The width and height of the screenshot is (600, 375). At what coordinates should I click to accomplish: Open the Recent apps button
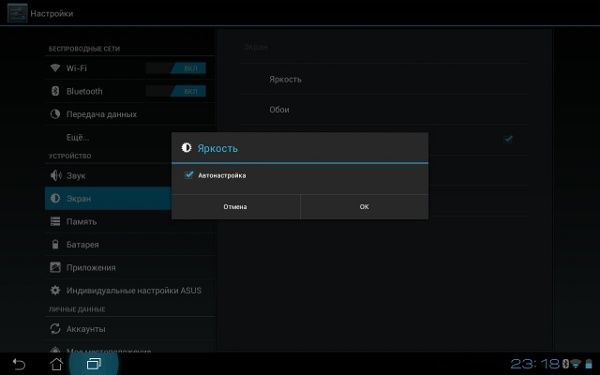click(94, 364)
